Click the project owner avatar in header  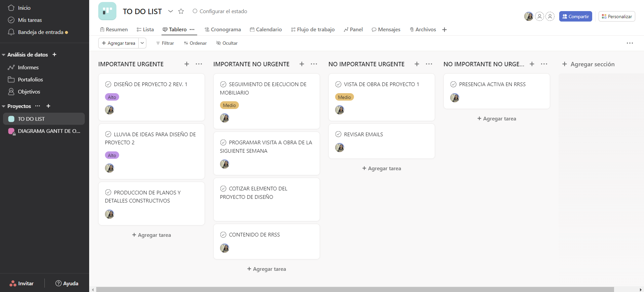tap(529, 16)
